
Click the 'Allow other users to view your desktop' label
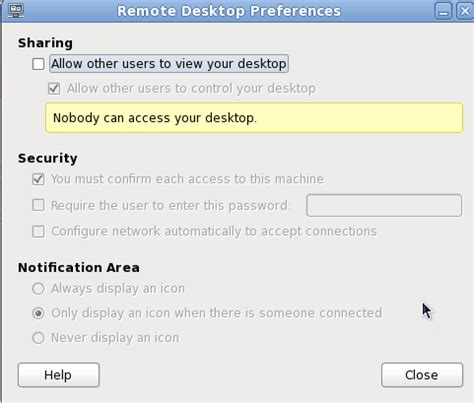pyautogui.click(x=169, y=63)
